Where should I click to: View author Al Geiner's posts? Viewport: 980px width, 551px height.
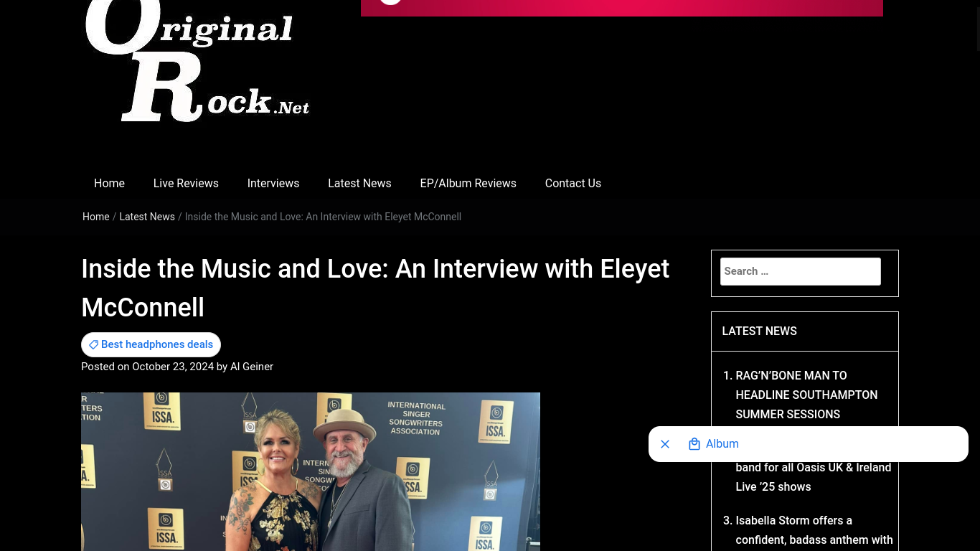pyautogui.click(x=252, y=367)
